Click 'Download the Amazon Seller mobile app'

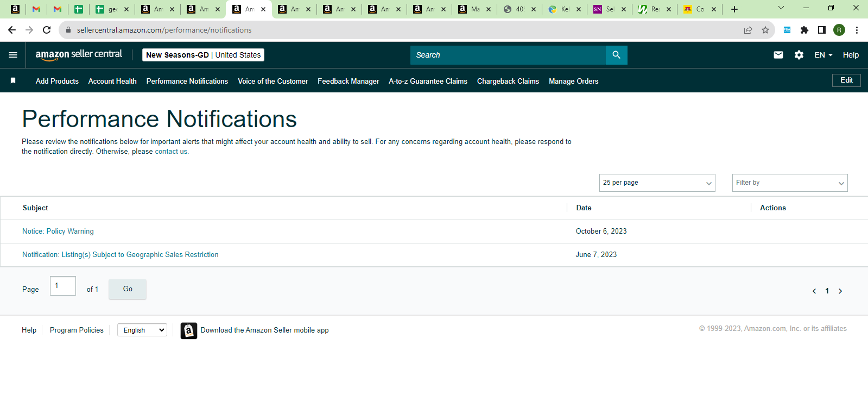265,330
